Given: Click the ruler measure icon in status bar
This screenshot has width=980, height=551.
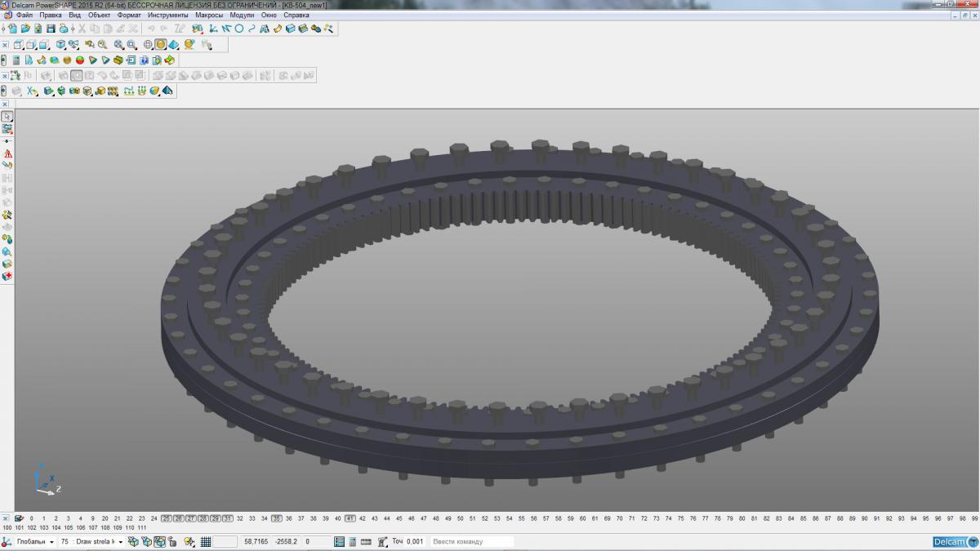Looking at the screenshot, I should (366, 541).
